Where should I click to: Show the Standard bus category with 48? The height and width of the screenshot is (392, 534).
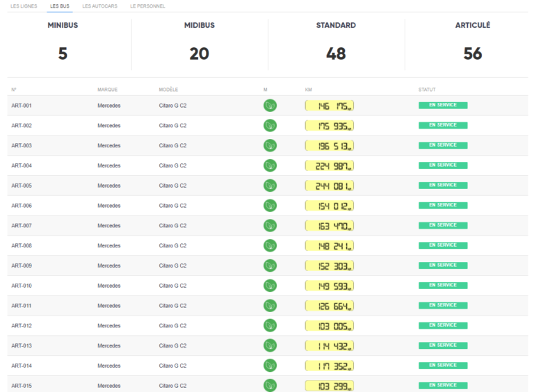(336, 43)
